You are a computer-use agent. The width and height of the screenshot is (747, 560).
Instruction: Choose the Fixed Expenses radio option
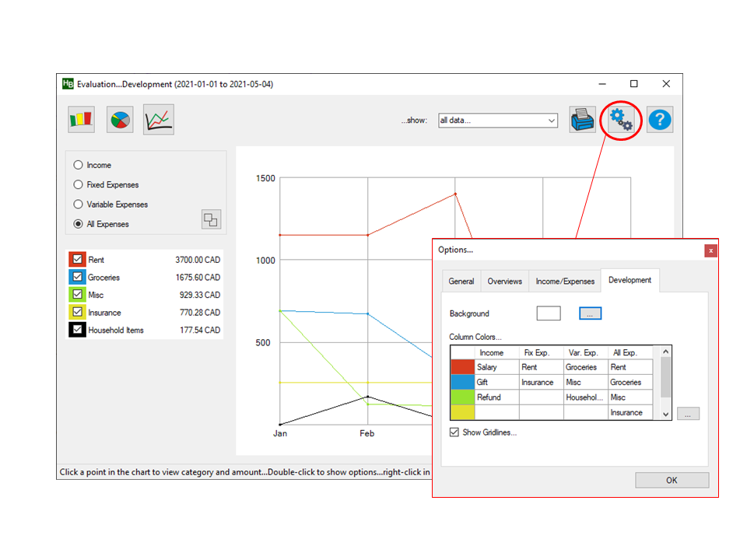coord(78,185)
